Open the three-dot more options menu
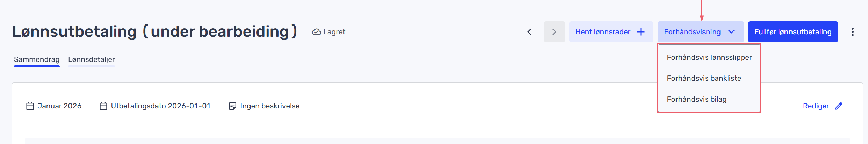The image size is (868, 144). pyautogui.click(x=853, y=32)
